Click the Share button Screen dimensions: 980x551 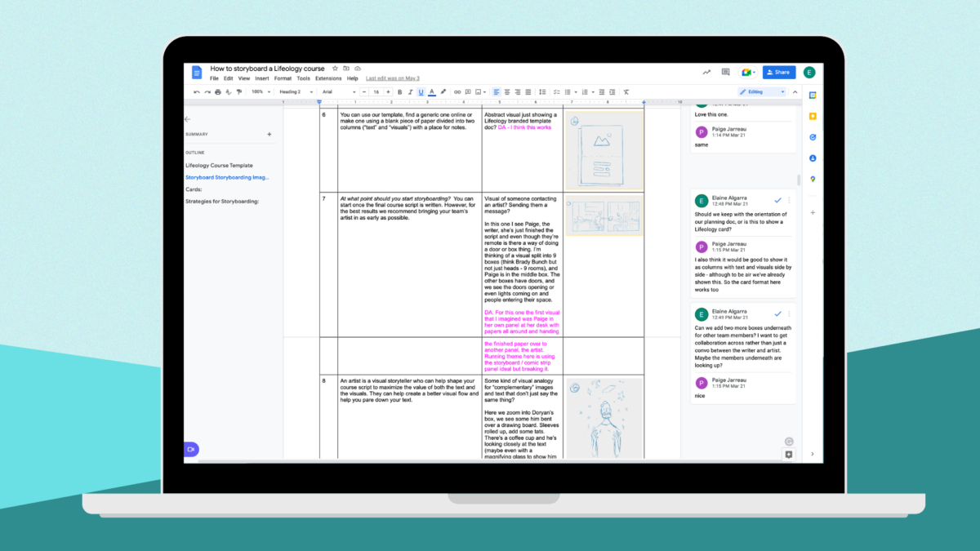(778, 72)
